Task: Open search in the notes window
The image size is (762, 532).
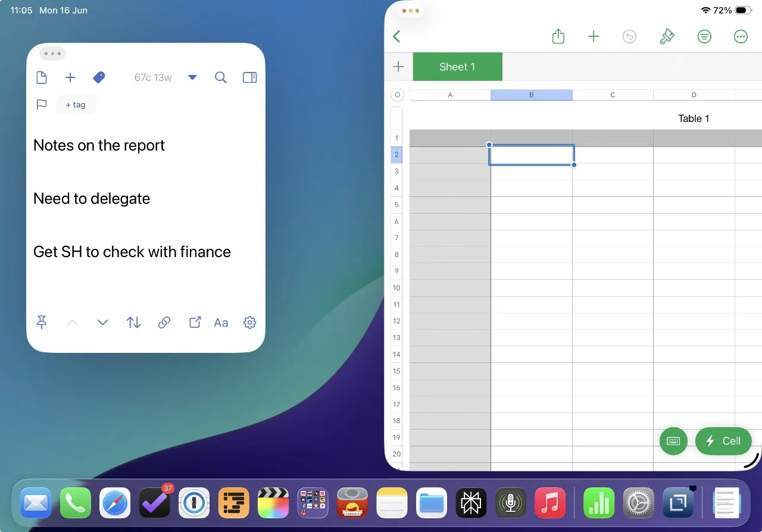Action: (x=221, y=77)
